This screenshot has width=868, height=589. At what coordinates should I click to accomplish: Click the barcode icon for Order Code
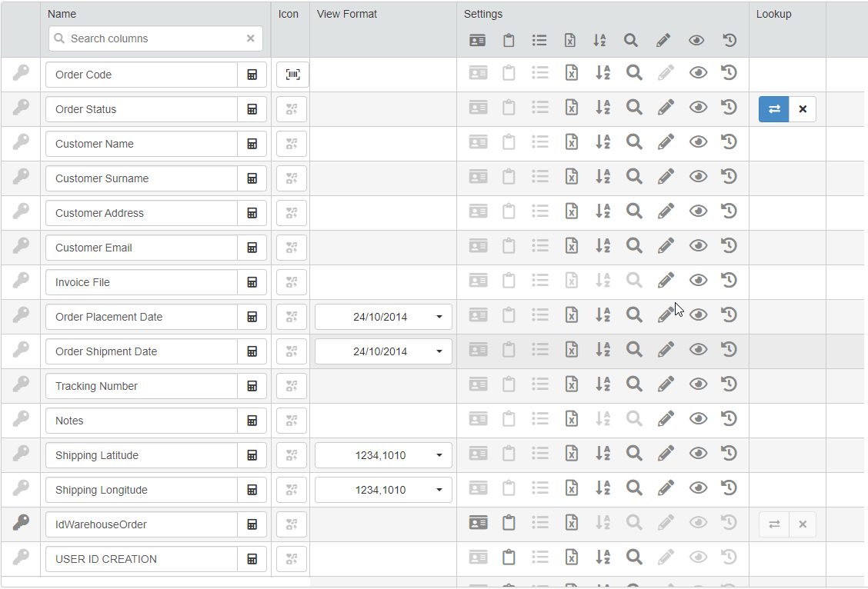pyautogui.click(x=292, y=75)
